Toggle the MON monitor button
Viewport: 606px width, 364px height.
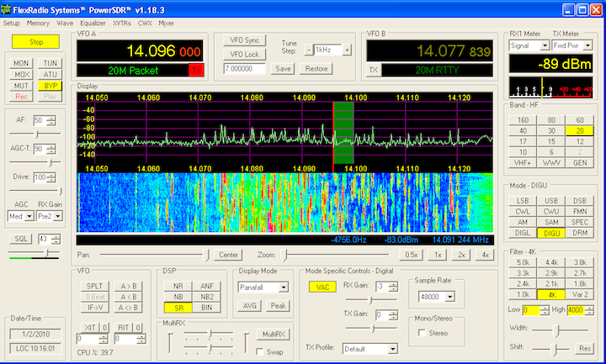coord(22,63)
